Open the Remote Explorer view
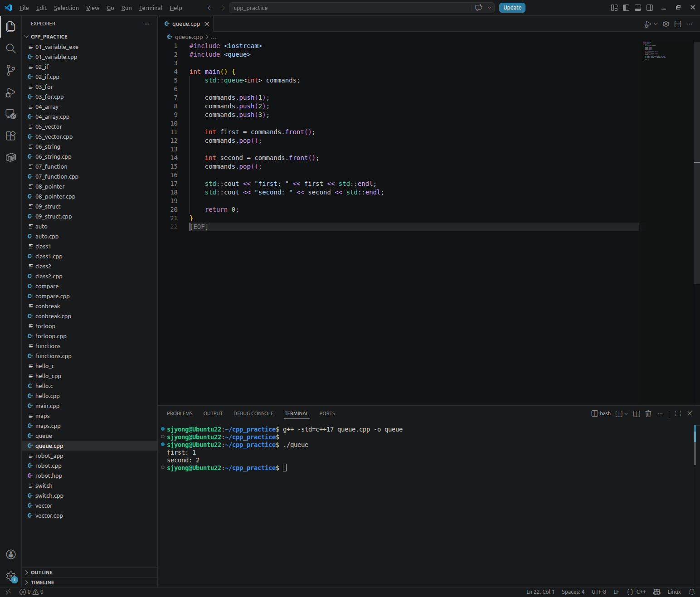The width and height of the screenshot is (700, 597). (11, 114)
